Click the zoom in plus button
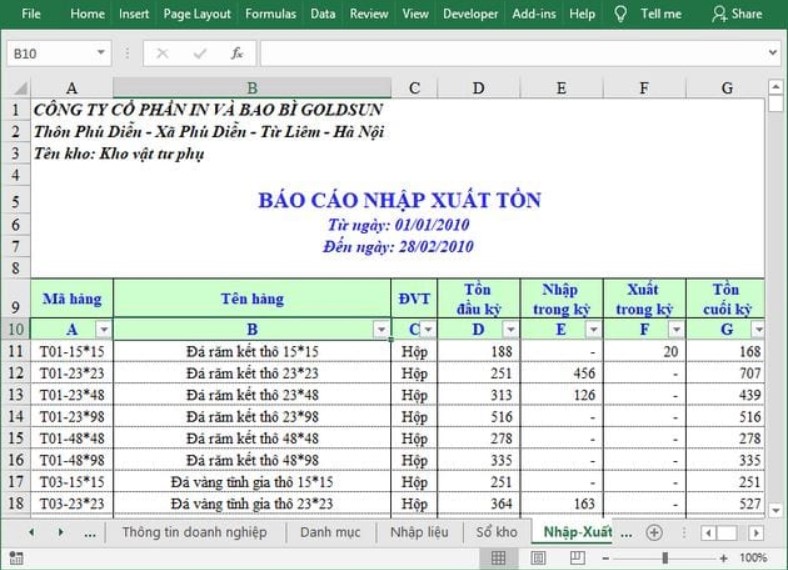Viewport: 788px width, 570px height. (x=723, y=558)
